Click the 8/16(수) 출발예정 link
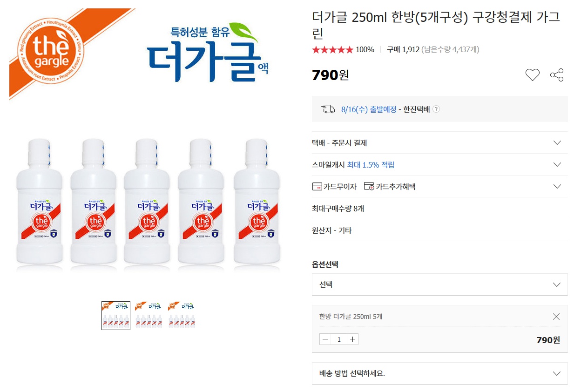 [369, 109]
